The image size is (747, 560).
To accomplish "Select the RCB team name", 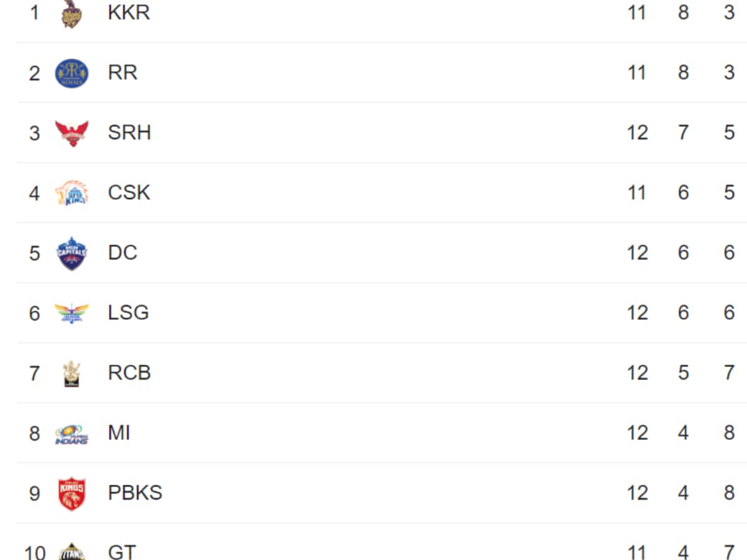I will (129, 373).
